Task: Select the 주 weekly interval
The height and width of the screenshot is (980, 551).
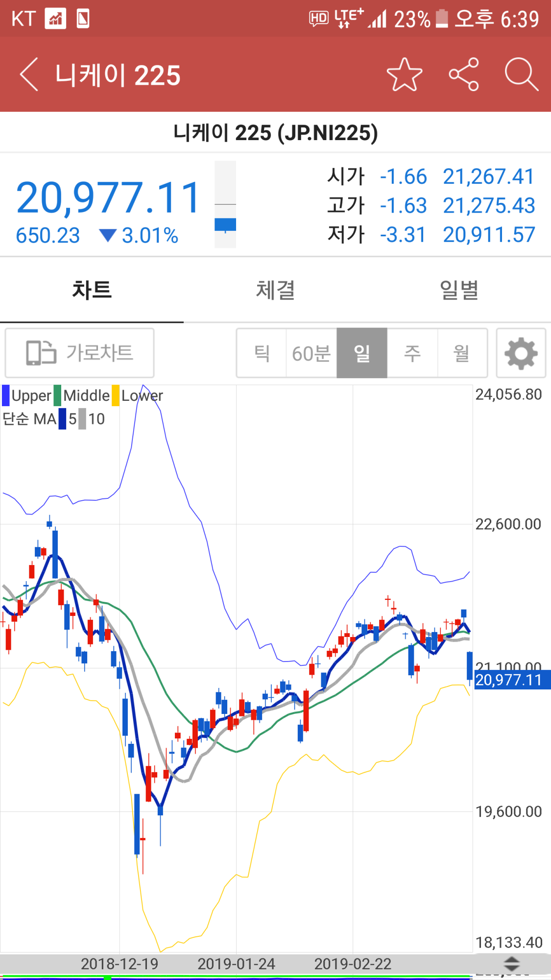Action: pyautogui.click(x=412, y=353)
